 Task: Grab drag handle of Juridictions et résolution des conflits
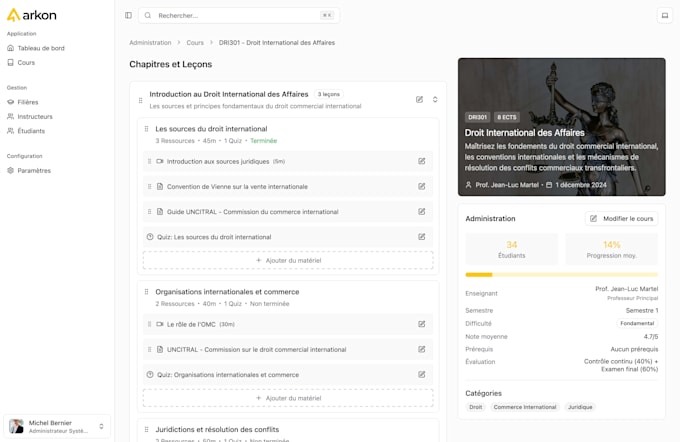pyautogui.click(x=146, y=429)
